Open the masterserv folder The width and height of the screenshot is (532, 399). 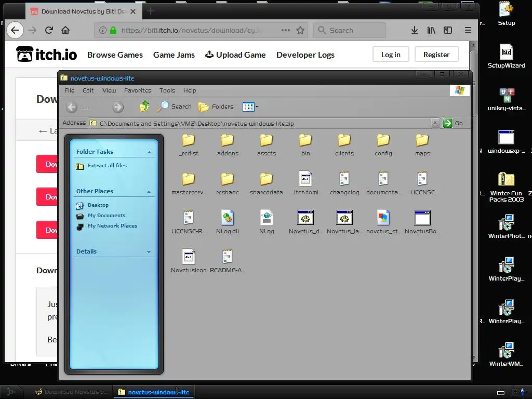[189, 184]
